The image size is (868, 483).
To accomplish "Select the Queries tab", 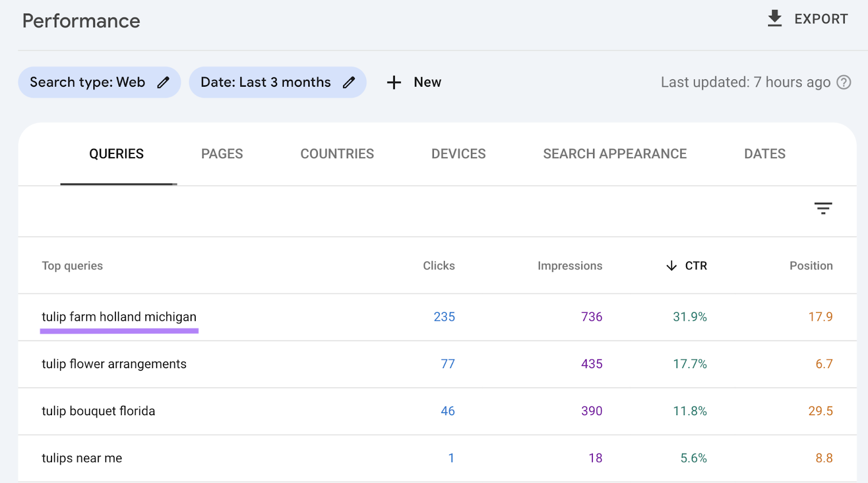I will click(117, 154).
